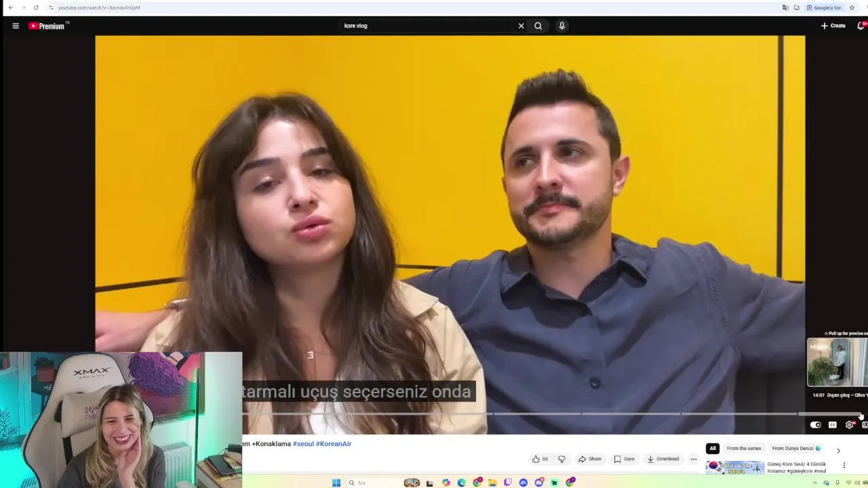Viewport: 868px width, 488px height.
Task: Open the browser translate page icon
Action: coord(785,7)
